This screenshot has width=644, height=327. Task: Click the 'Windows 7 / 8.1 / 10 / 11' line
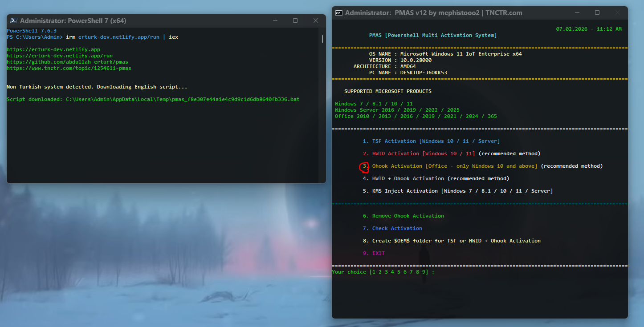(x=374, y=104)
